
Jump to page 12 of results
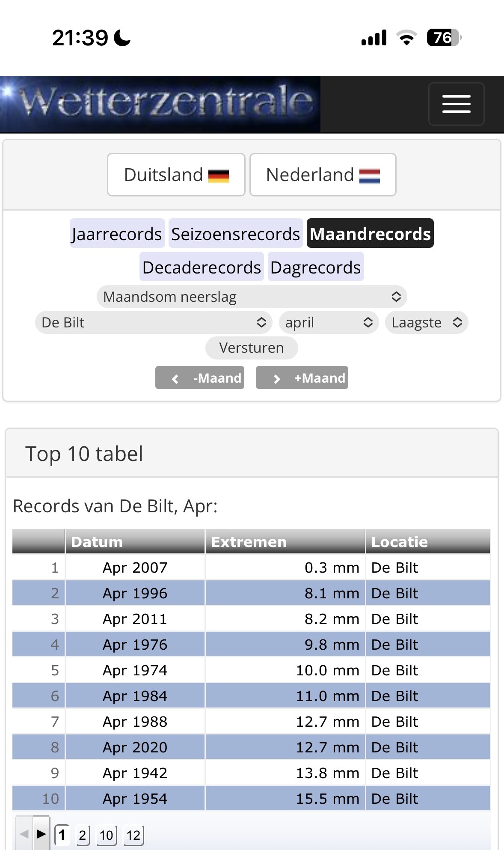[x=133, y=835]
